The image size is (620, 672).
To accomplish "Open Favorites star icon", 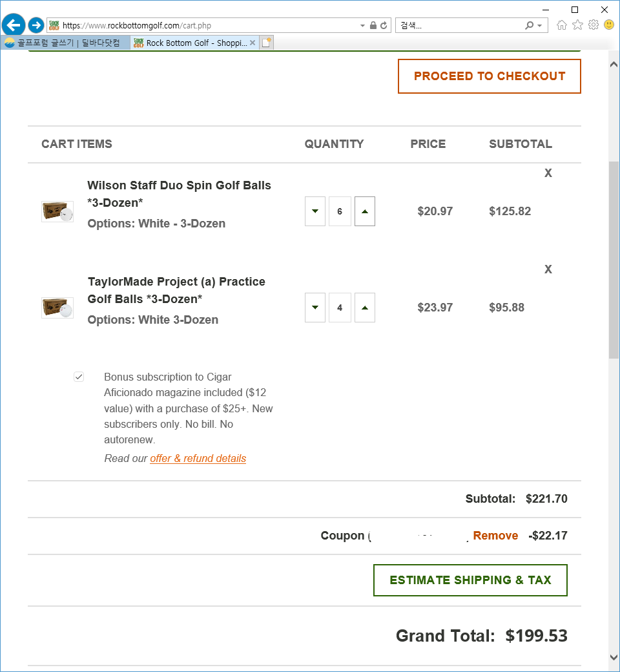I will (577, 25).
